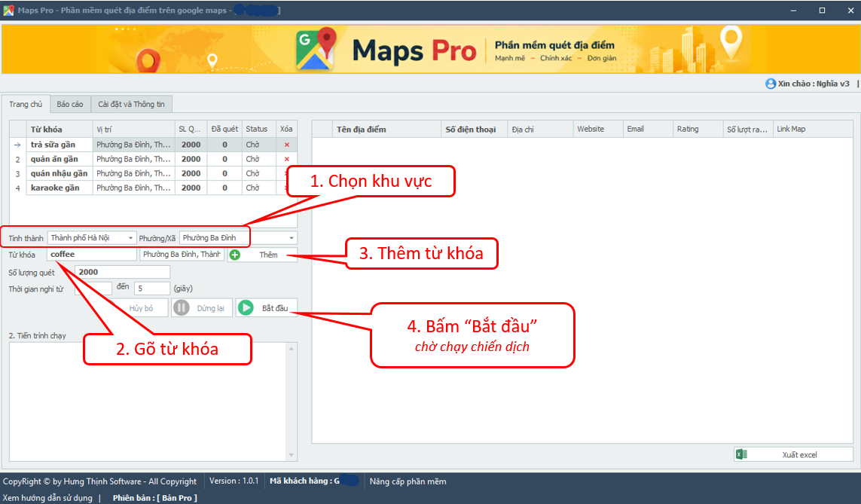Click the Thêm button to add keyword
The height and width of the screenshot is (504, 861).
[x=262, y=255]
